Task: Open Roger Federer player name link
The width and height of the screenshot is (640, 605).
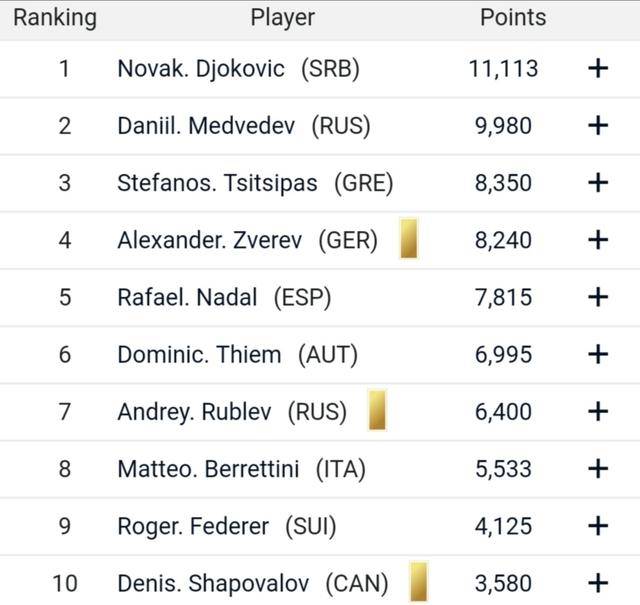Action: coord(193,526)
